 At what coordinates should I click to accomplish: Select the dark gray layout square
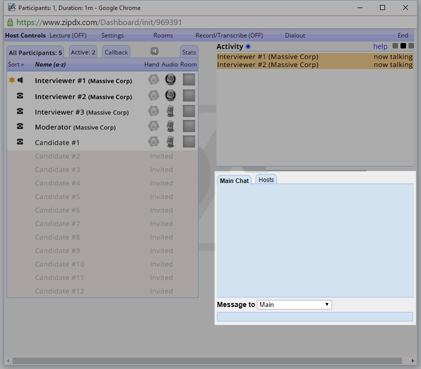coord(411,46)
